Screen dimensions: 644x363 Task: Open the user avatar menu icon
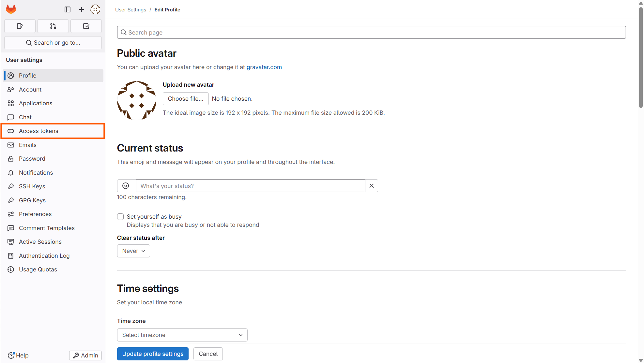click(95, 9)
